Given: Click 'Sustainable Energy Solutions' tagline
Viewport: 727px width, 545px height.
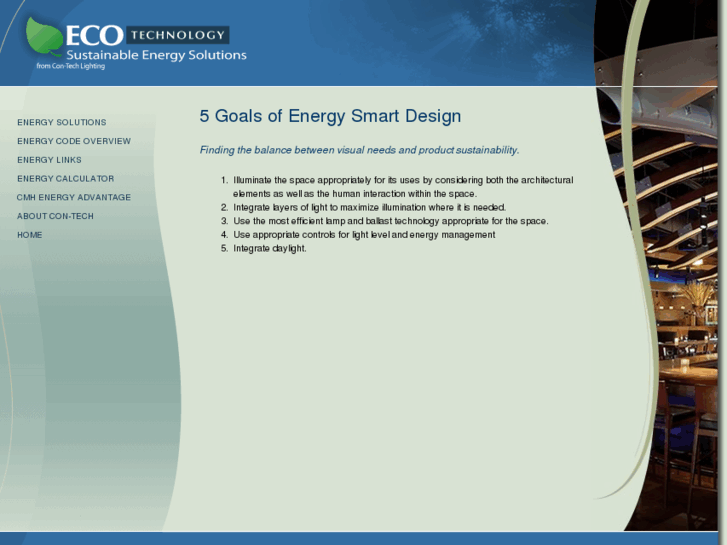Looking at the screenshot, I should (156, 55).
